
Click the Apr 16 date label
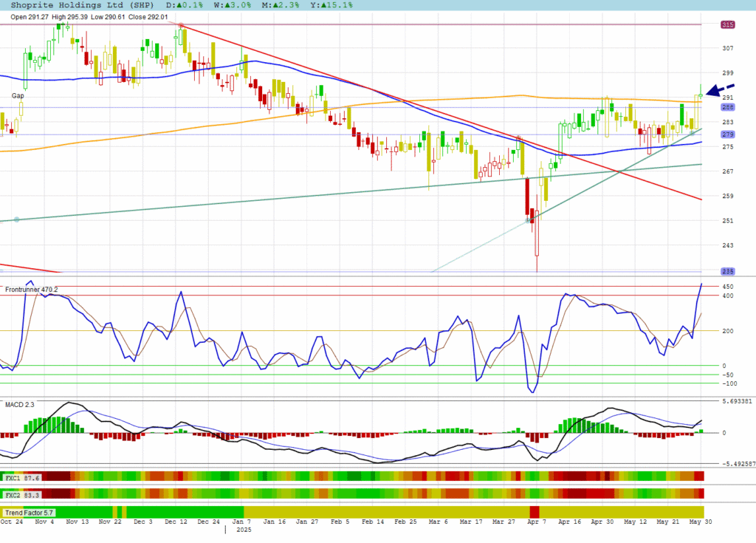coord(569,522)
